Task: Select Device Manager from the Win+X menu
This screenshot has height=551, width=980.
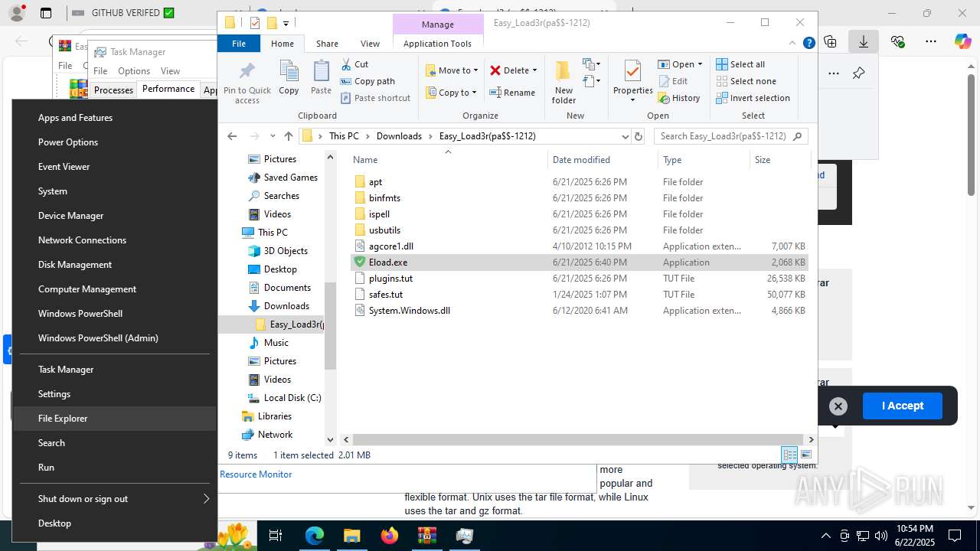Action: click(x=115, y=216)
